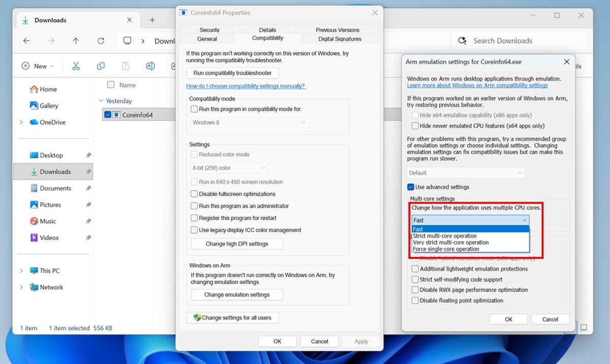Viewport: 610px width, 364px height.
Task: Check Register this program for restart
Action: [194, 218]
